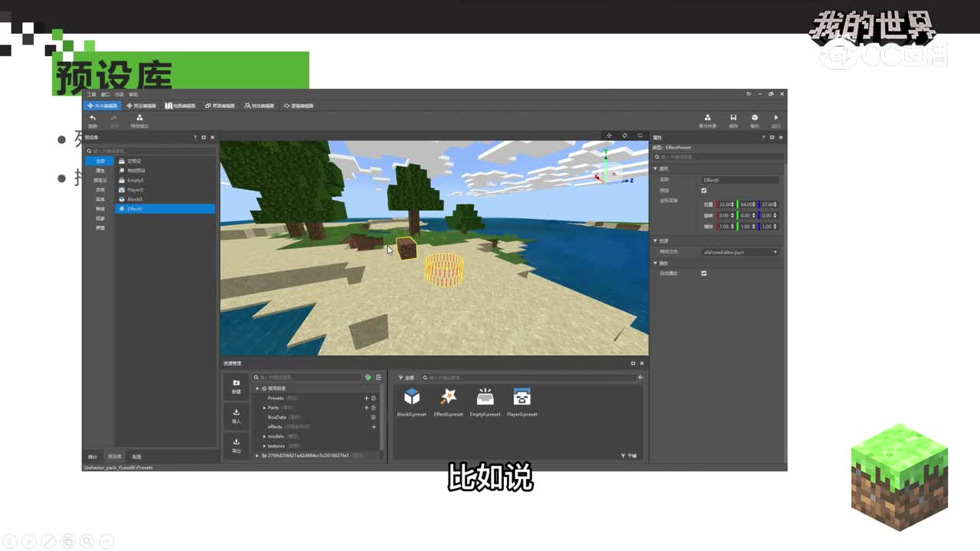Click the rotate gizmo icon above viewport
Screen dimensions: 980x551
click(x=625, y=135)
